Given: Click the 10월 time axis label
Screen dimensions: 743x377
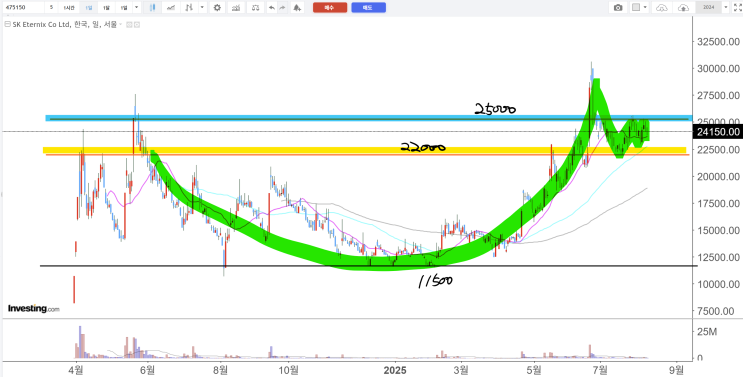Looking at the screenshot, I should pyautogui.click(x=288, y=370).
